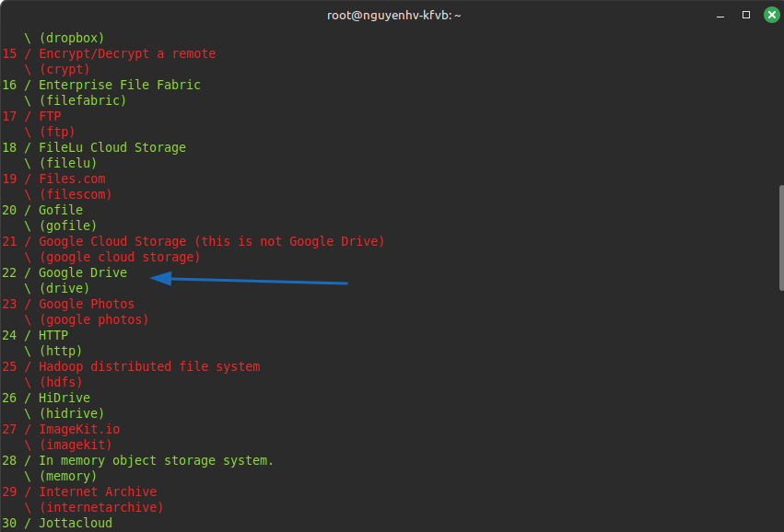Click the Jottacloud entry at bottom
This screenshot has width=784, height=532.
76,523
